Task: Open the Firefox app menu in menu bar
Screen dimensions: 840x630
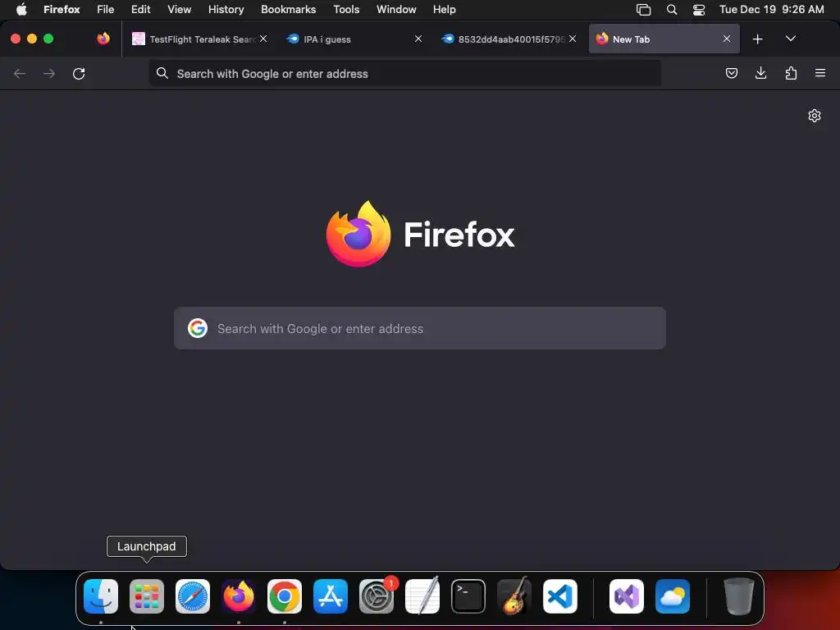Action: pos(62,9)
